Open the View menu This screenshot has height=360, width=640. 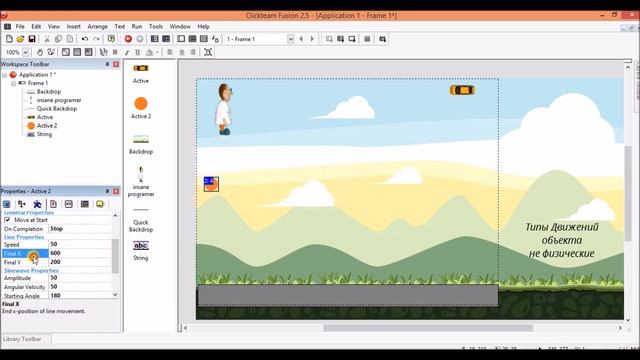click(x=54, y=26)
